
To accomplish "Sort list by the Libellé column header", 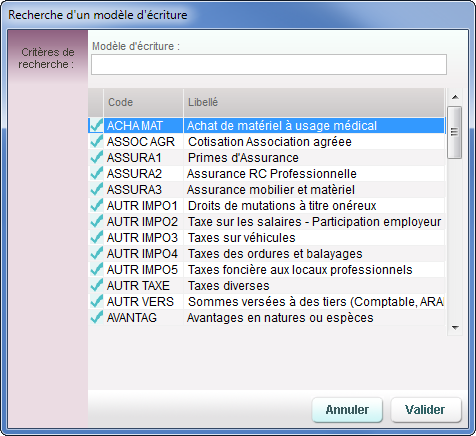I will [x=314, y=102].
